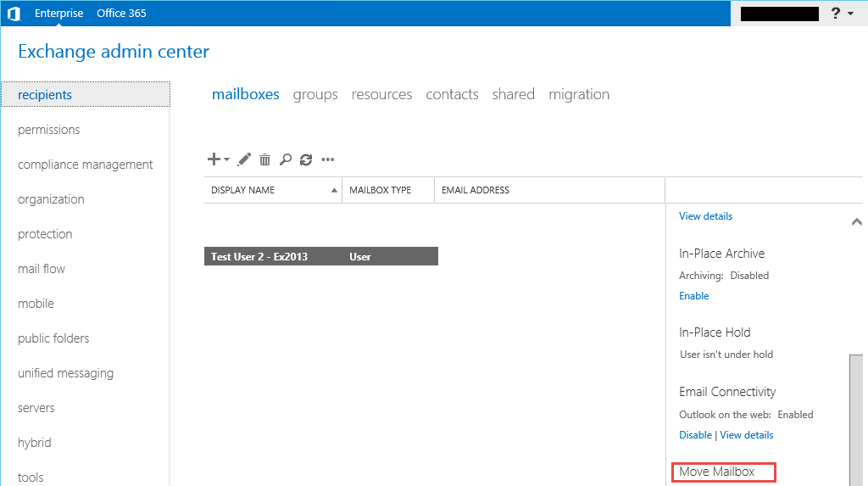This screenshot has width=868, height=486.
Task: Click the top View details link
Action: 706,216
